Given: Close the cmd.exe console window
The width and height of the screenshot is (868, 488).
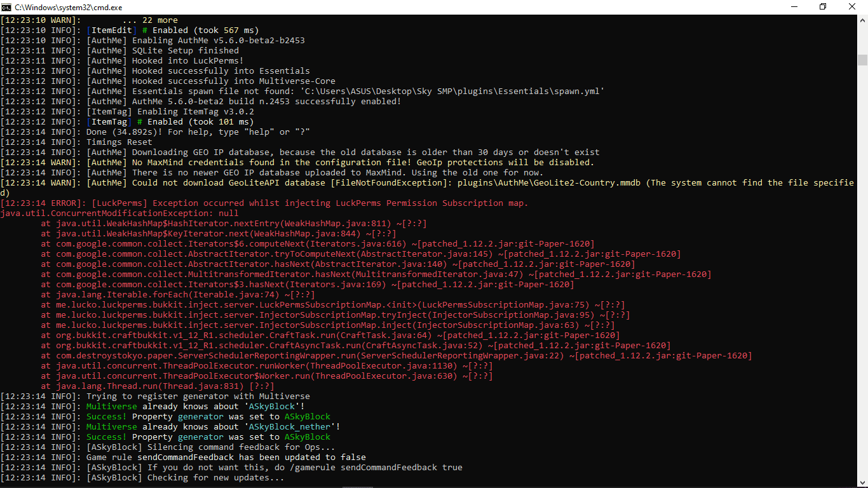Looking at the screenshot, I should (x=852, y=7).
